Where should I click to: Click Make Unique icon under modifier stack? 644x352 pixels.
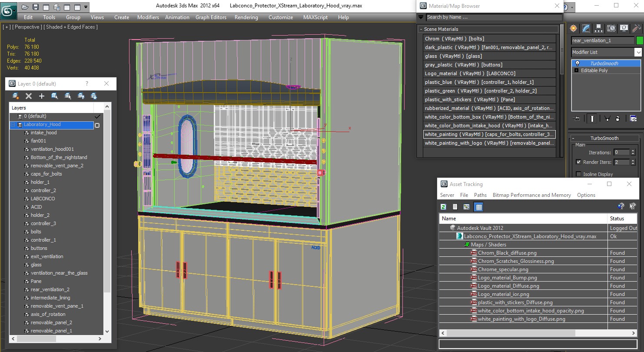[x=607, y=118]
